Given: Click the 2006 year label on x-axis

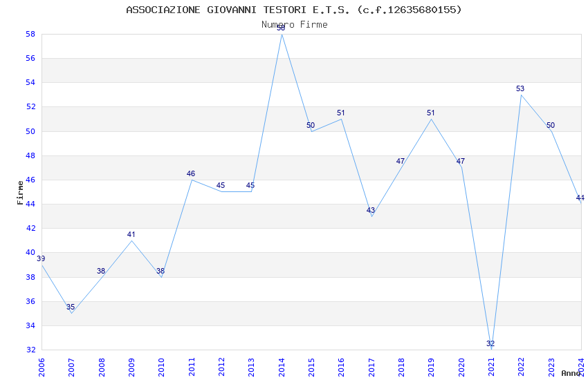Looking at the screenshot, I should 42,368.
